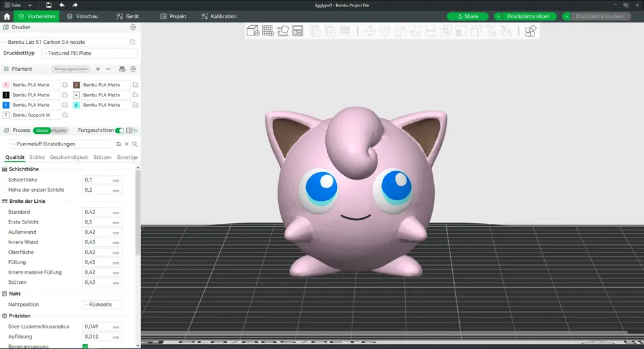Click the Außenwand line width field
Viewport: 644px width, 349px height.
click(102, 232)
